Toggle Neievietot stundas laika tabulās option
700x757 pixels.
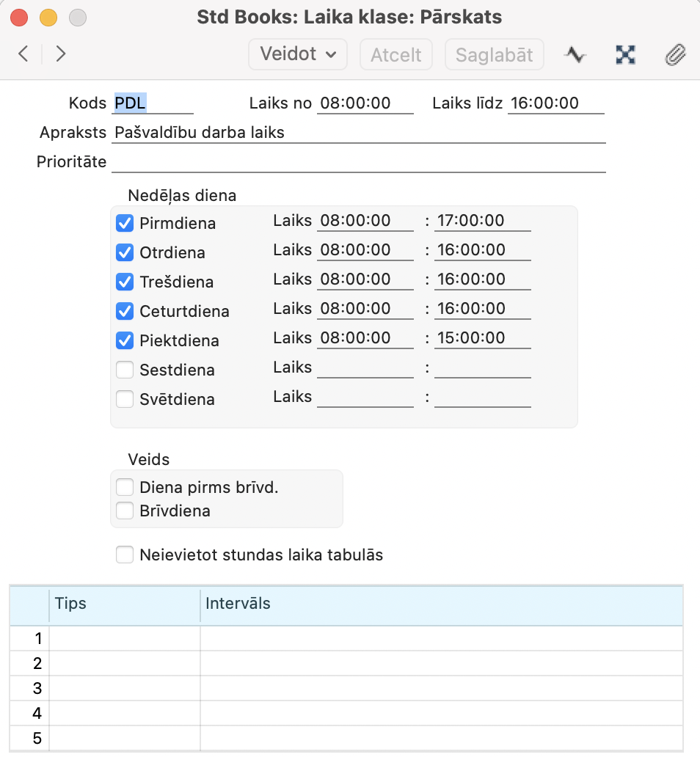[125, 555]
